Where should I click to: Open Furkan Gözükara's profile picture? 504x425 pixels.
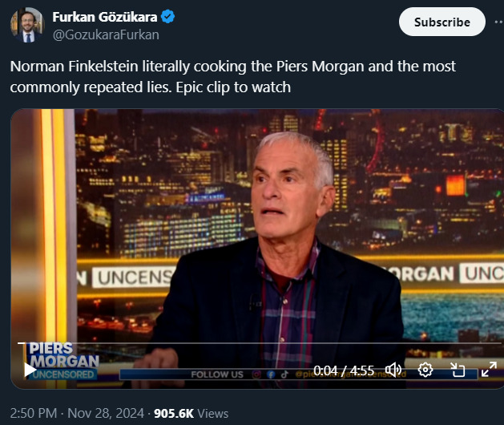tap(27, 25)
